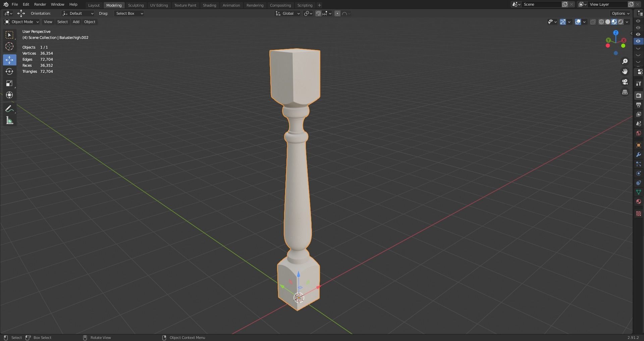Switch to rendered viewport shading
The width and height of the screenshot is (644, 341).
point(621,22)
